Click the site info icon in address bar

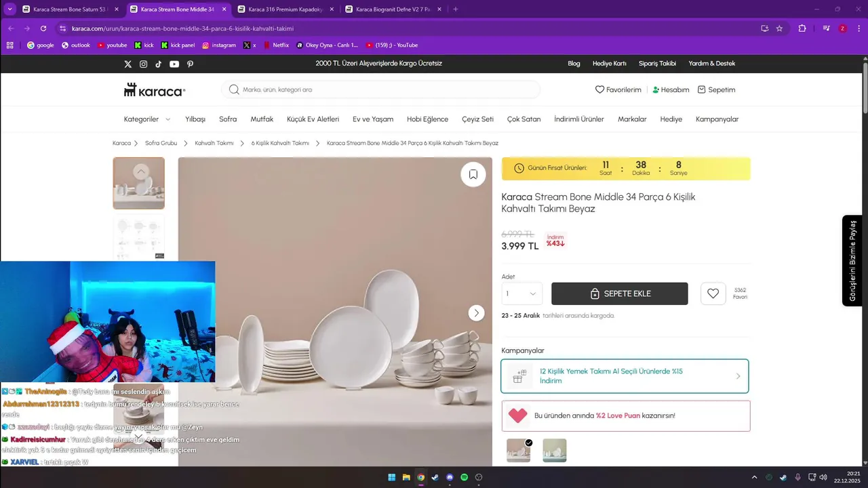pyautogui.click(x=62, y=28)
